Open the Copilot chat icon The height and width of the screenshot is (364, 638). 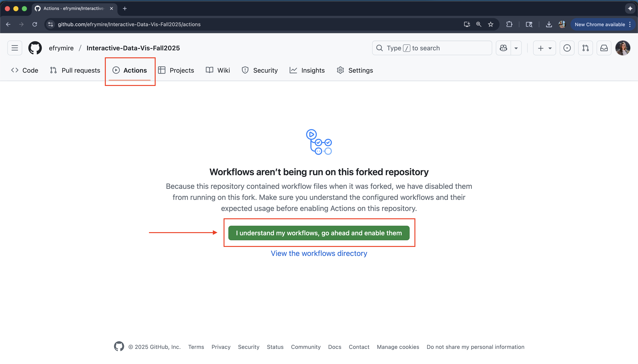click(503, 48)
